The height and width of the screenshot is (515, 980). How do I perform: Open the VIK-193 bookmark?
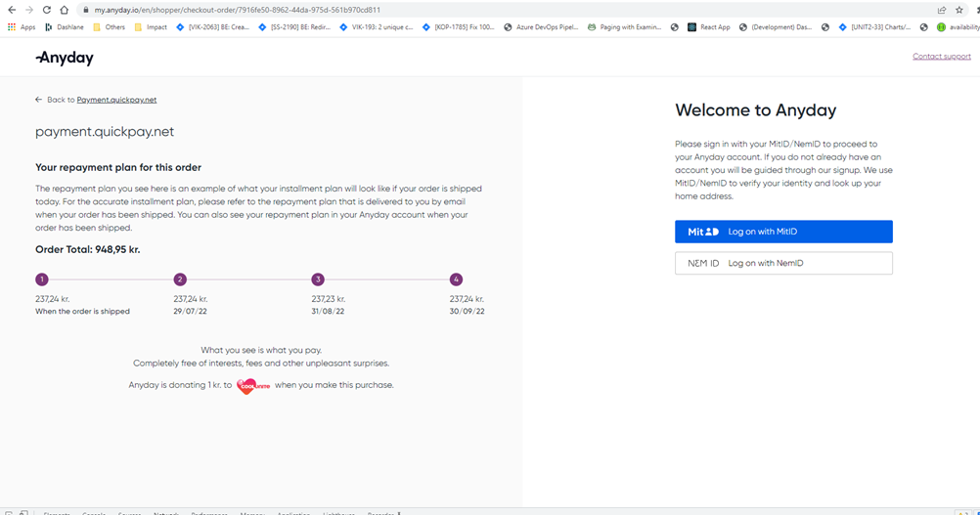pyautogui.click(x=377, y=27)
